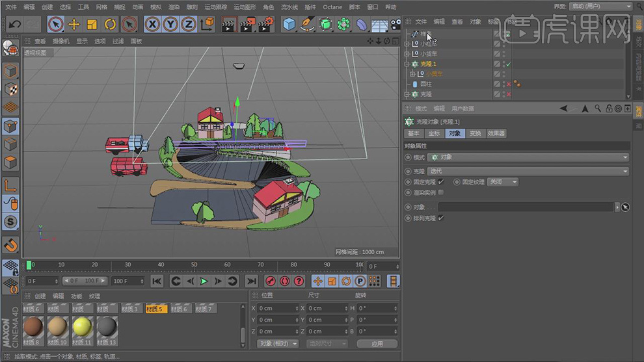The image size is (644, 362).
Task: Open the 固定纹理 dropdown set to 关闭
Action: pyautogui.click(x=503, y=182)
